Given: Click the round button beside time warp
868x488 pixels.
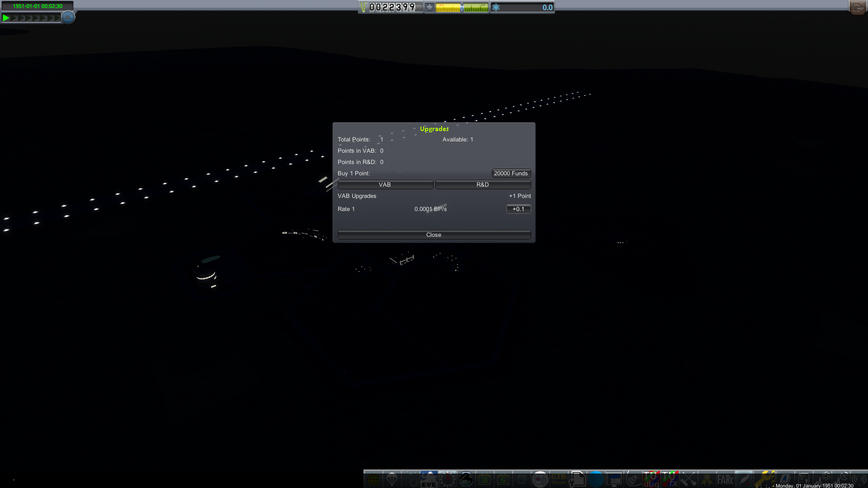Looking at the screenshot, I should coord(68,18).
